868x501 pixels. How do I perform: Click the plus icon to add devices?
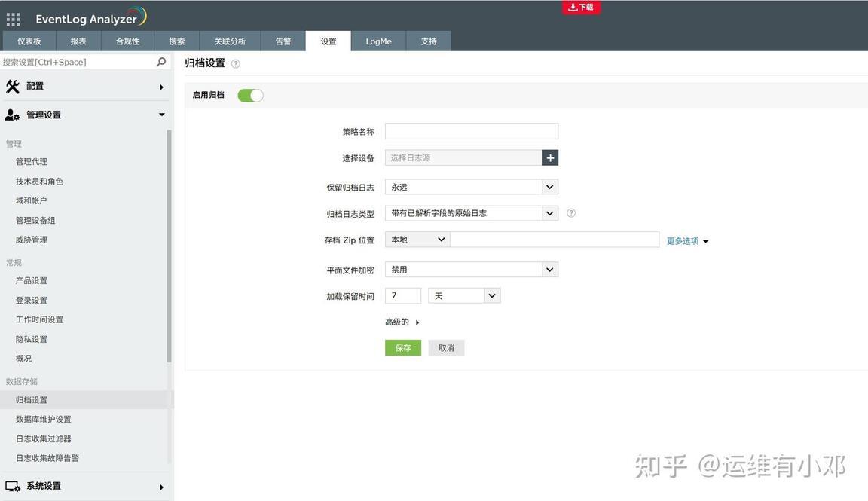[x=550, y=157]
